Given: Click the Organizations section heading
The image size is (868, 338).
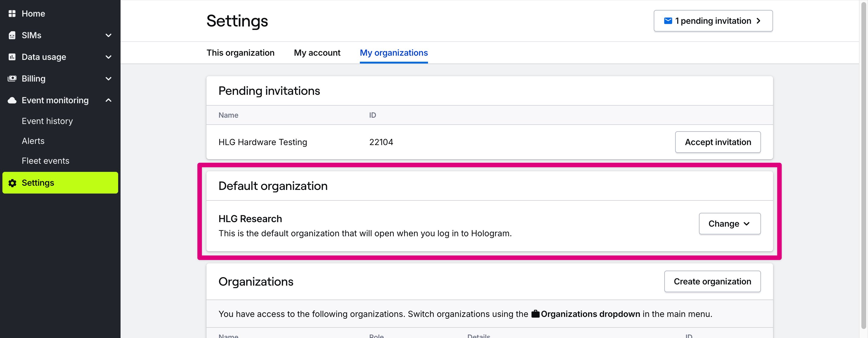Looking at the screenshot, I should click(256, 281).
